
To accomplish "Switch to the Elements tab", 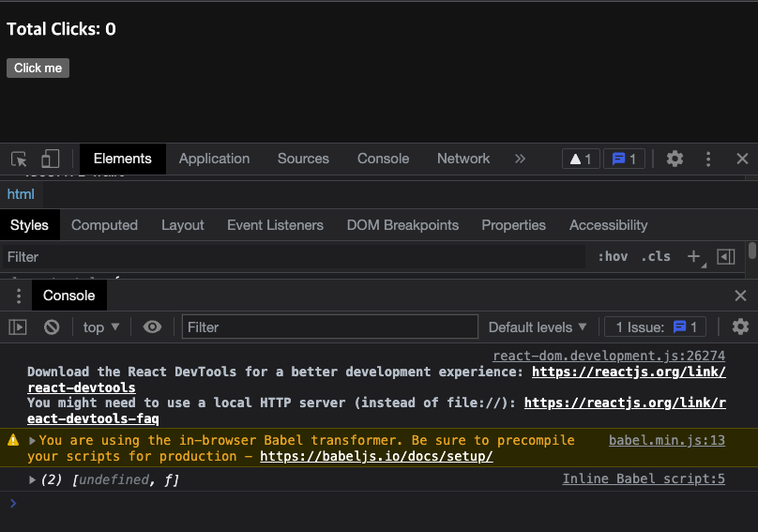I will click(x=122, y=159).
